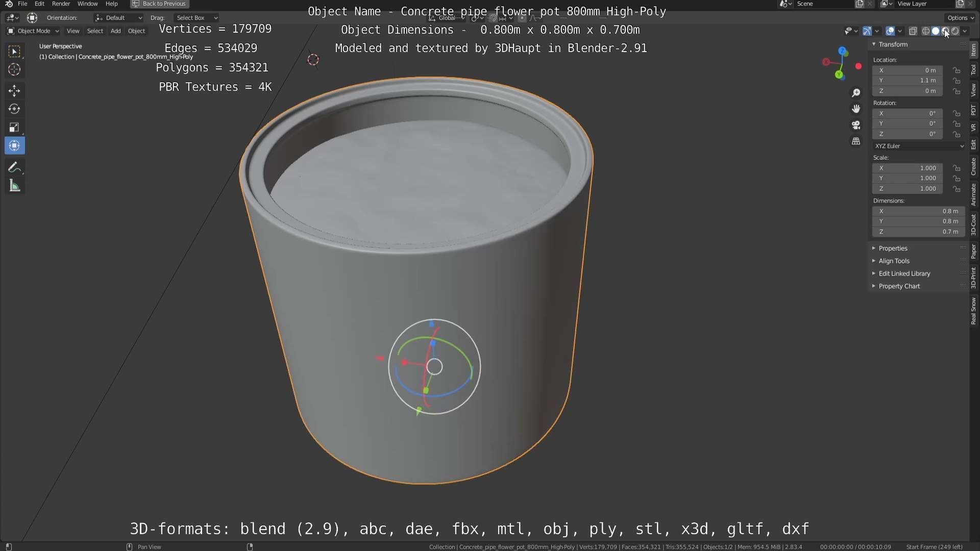Toggle lock for Rotation X
This screenshot has height=551, width=980.
(957, 113)
